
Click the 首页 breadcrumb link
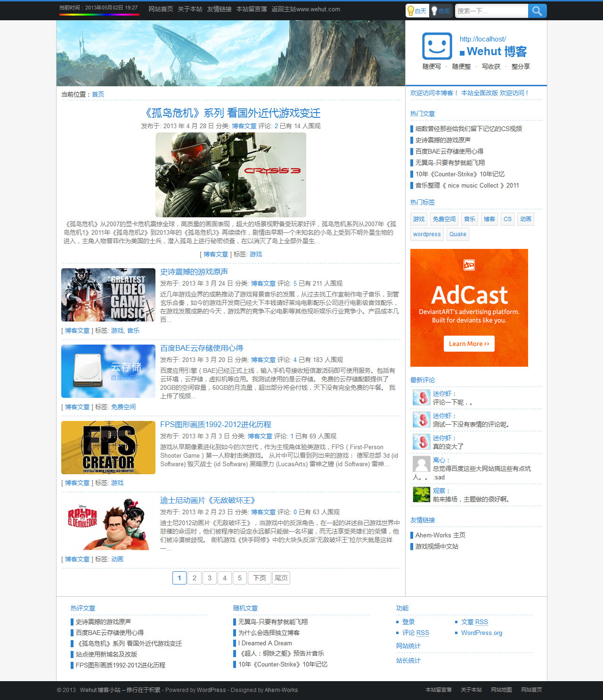pyautogui.click(x=98, y=94)
